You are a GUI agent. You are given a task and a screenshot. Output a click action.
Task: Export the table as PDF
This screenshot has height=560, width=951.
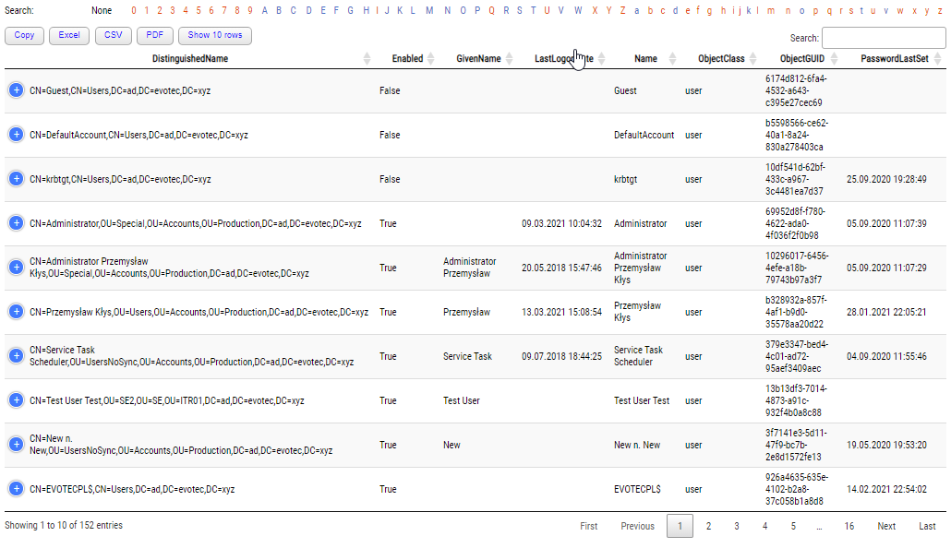(154, 35)
